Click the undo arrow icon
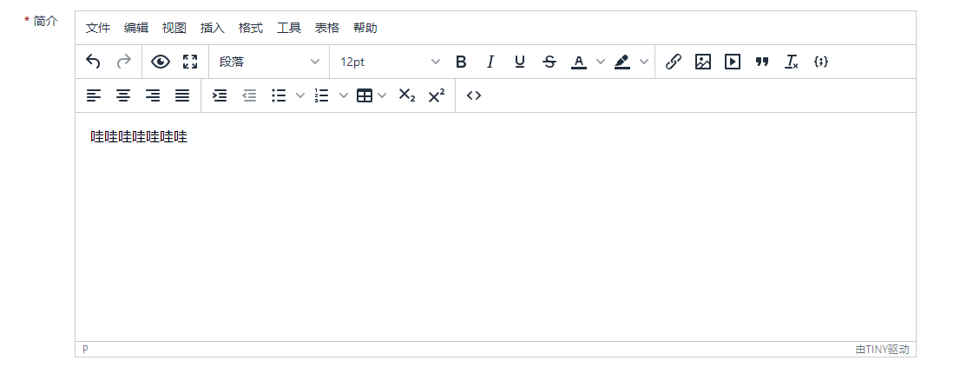This screenshot has width=980, height=367. tap(94, 62)
